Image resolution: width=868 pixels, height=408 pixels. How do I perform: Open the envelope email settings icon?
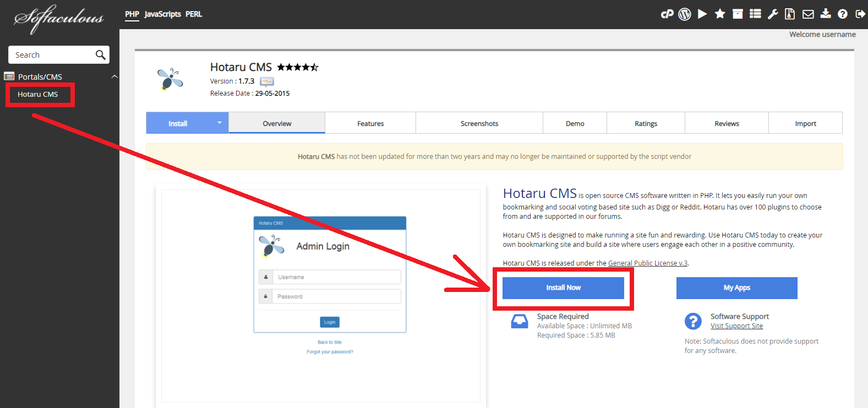[808, 14]
